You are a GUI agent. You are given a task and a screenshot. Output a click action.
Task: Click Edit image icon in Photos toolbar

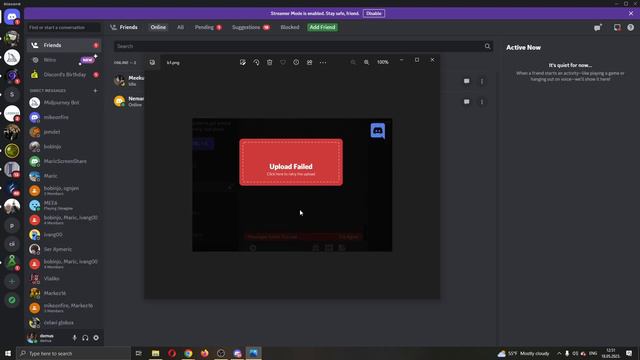pos(243,62)
